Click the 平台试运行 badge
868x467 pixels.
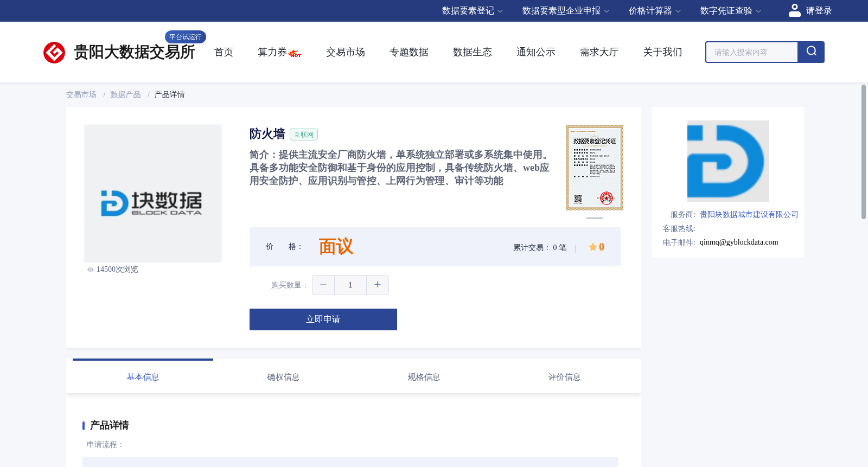(186, 37)
